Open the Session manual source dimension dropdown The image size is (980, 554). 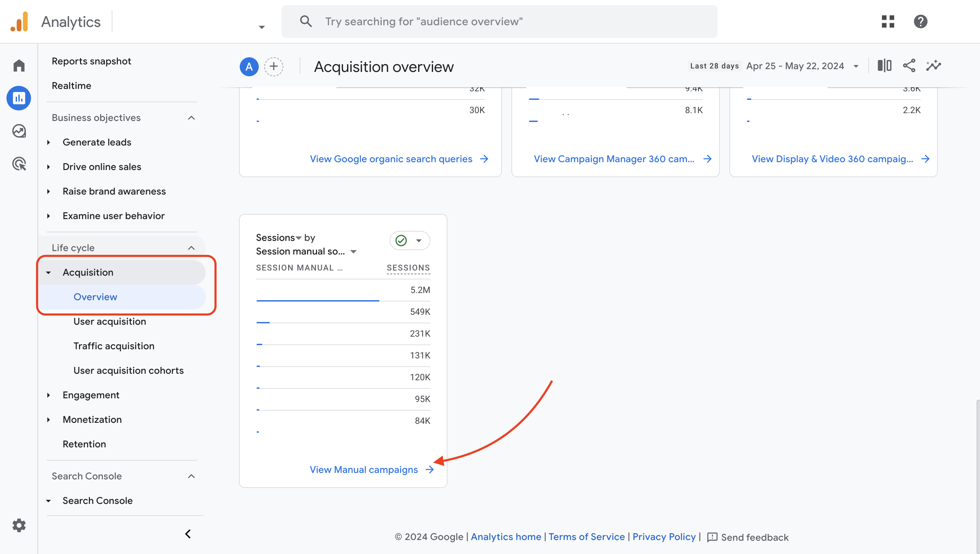point(353,251)
